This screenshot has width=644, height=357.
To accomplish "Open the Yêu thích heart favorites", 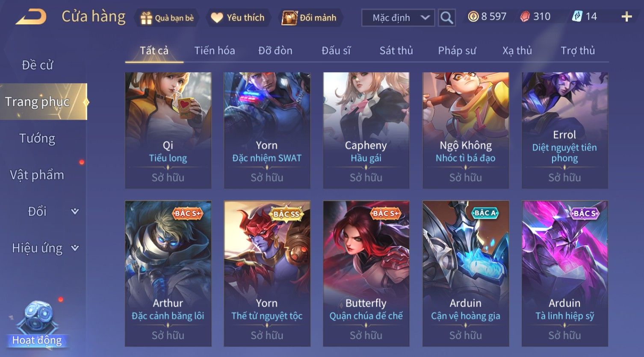I will tap(217, 18).
